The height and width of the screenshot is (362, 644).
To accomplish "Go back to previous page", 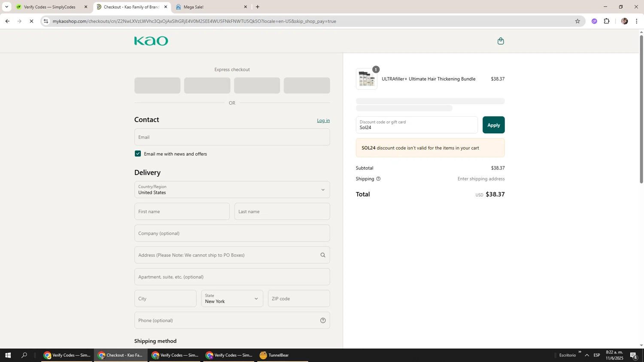I will 7,21.
